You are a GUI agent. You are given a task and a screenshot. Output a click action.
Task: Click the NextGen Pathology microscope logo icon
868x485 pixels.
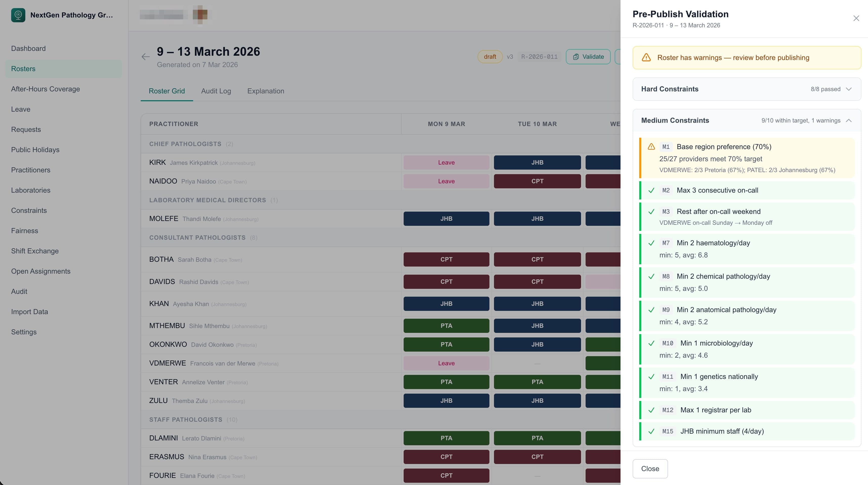coord(18,15)
